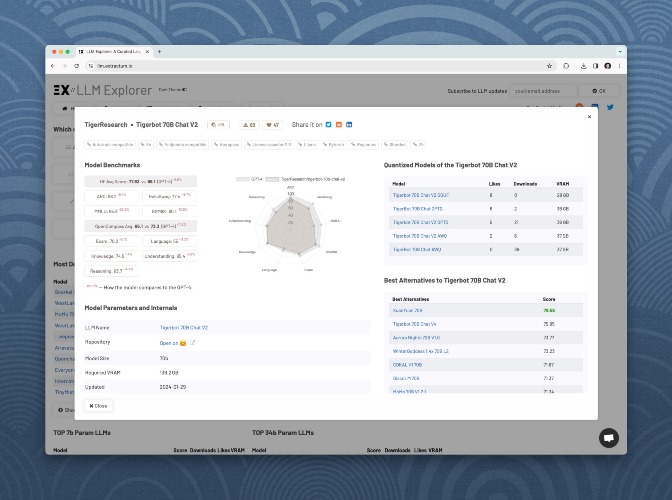
Task: Click the browser extensions icon
Action: pyautogui.click(x=566, y=66)
